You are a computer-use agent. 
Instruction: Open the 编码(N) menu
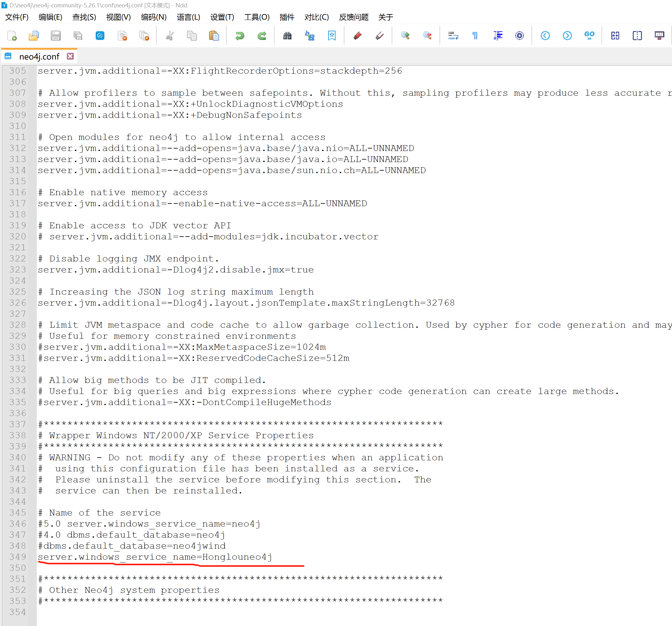[x=153, y=17]
